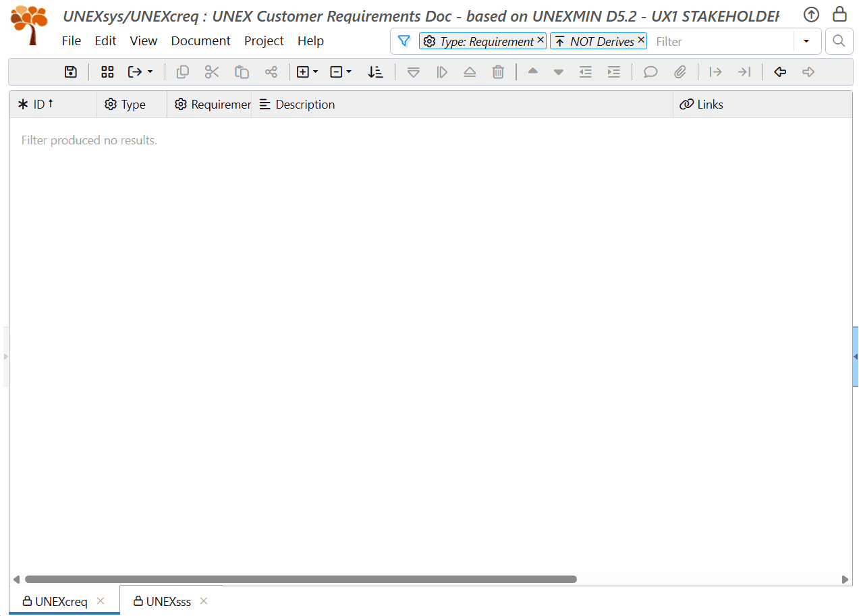This screenshot has height=616, width=859.
Task: Open the comments panel icon
Action: tap(649, 72)
